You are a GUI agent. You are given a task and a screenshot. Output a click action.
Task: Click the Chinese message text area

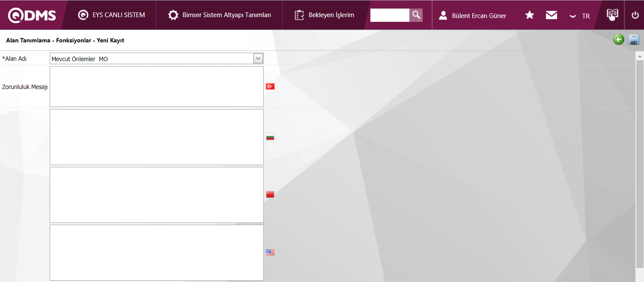pyautogui.click(x=157, y=195)
